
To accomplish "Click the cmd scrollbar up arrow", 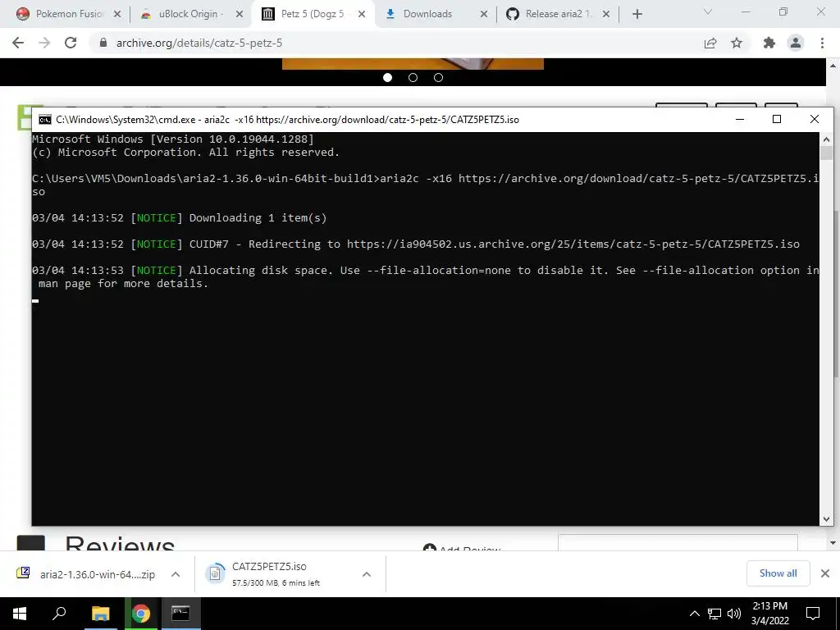I will [x=826, y=139].
